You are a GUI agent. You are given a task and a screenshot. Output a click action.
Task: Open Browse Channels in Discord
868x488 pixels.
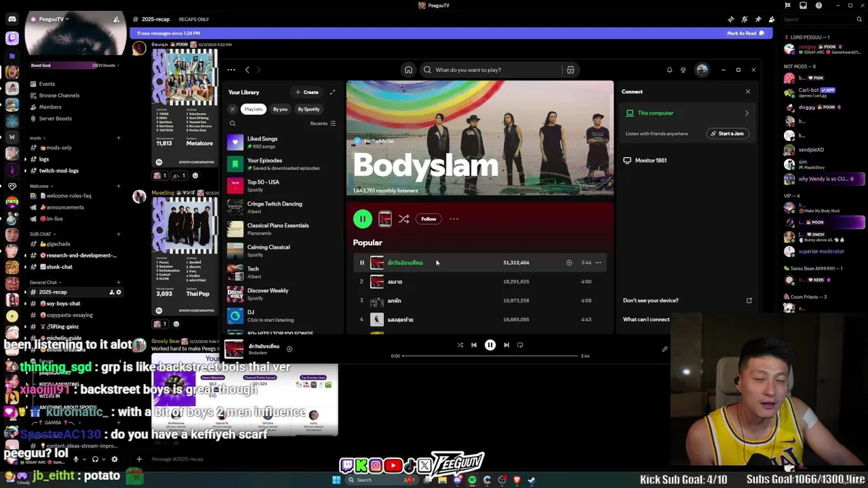(75, 96)
